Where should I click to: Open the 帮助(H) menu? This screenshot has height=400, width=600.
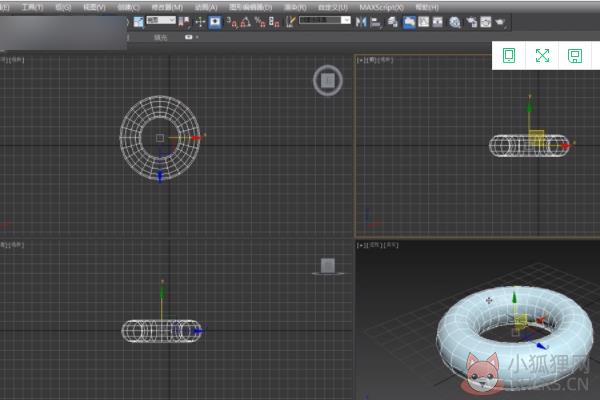tap(427, 7)
